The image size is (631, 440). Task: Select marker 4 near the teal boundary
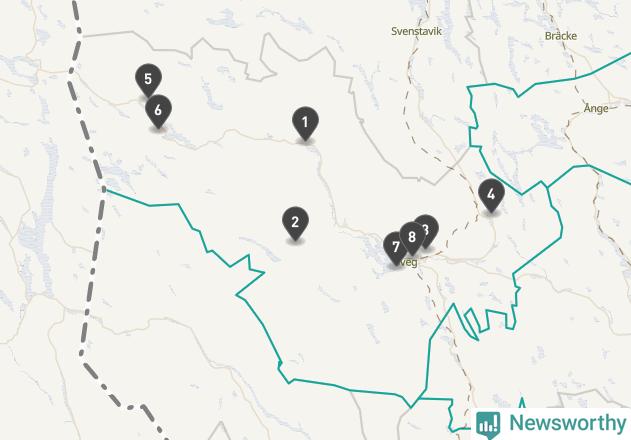pos(491,195)
